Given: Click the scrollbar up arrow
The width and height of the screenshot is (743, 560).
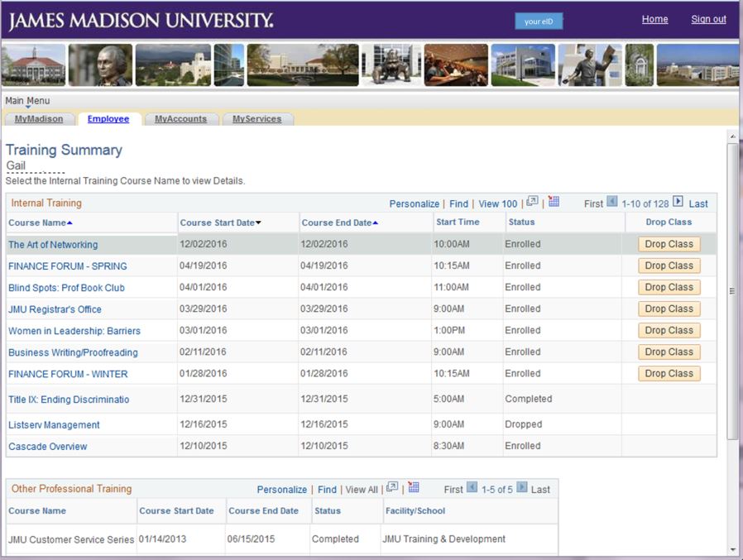Looking at the screenshot, I should pos(732,136).
